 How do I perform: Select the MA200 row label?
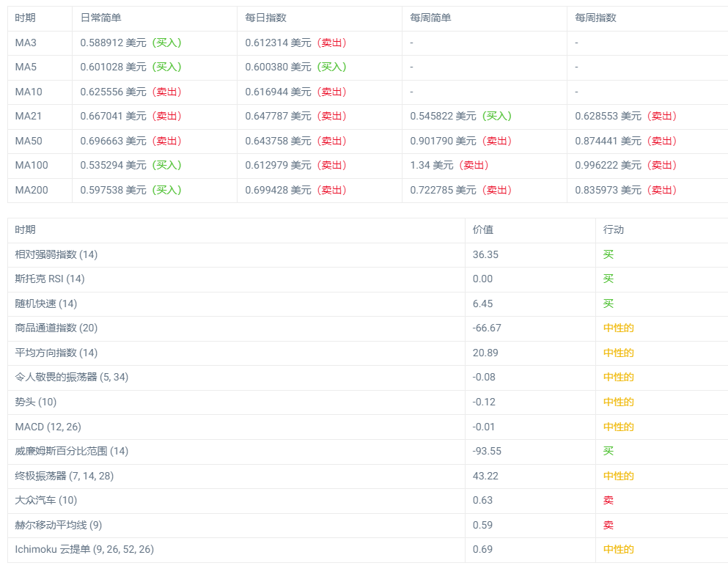32,190
